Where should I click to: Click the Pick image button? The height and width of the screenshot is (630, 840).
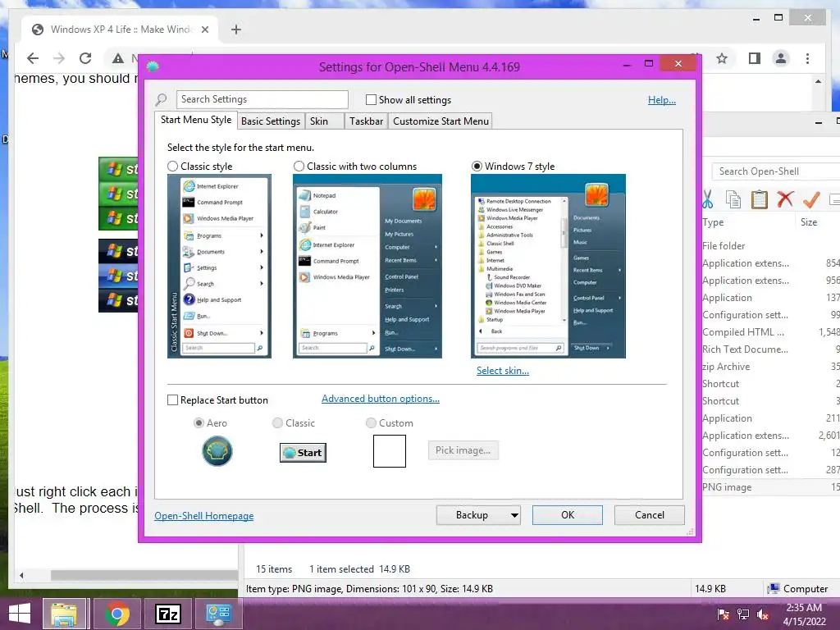[463, 450]
